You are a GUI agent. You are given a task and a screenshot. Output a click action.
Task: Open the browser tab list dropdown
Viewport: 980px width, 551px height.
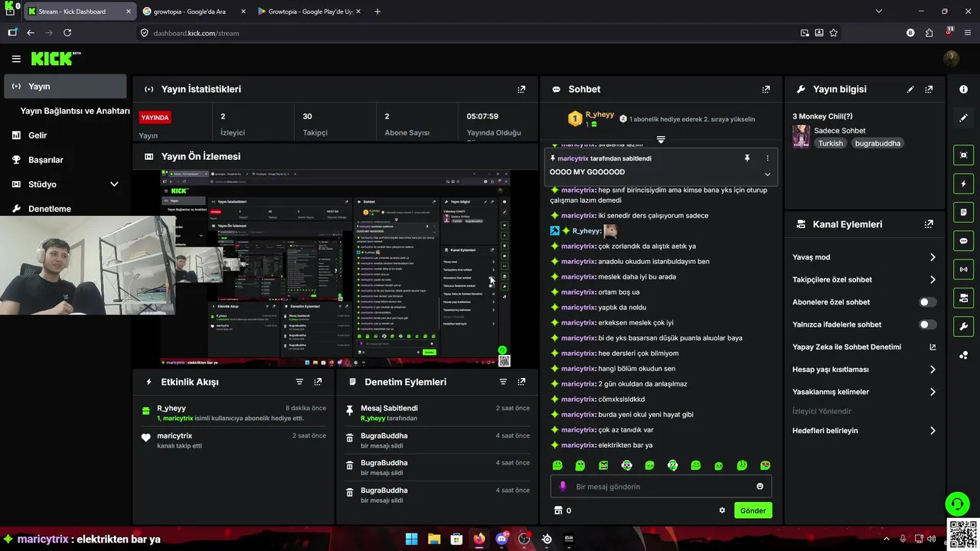879,11
